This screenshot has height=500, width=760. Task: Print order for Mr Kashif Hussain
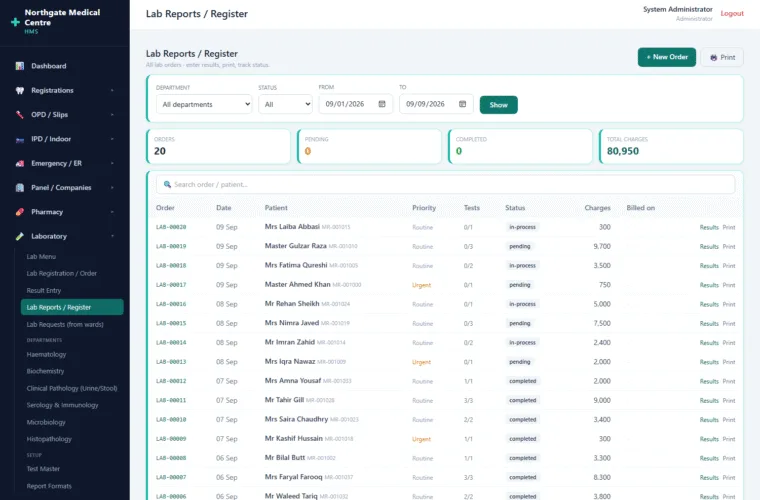tap(729, 439)
